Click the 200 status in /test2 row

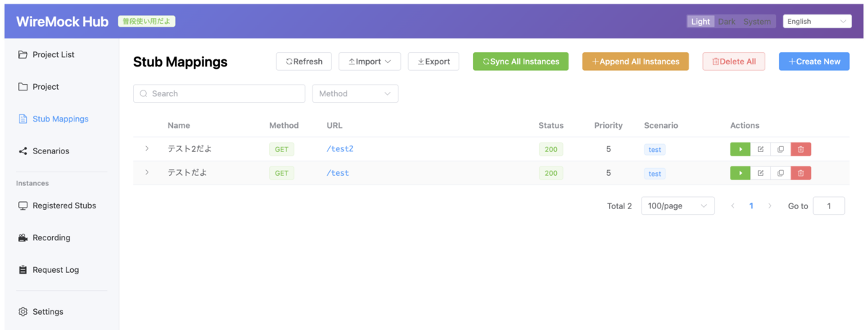pos(551,150)
